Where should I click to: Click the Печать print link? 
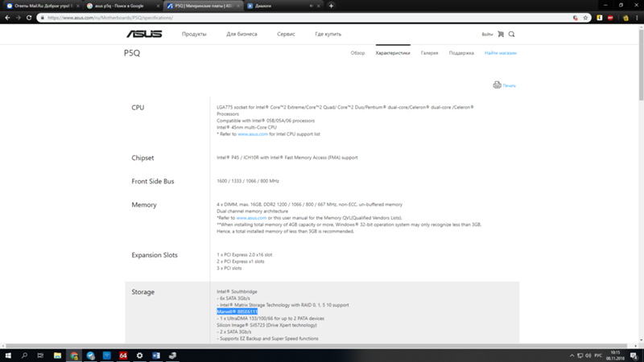(x=509, y=86)
